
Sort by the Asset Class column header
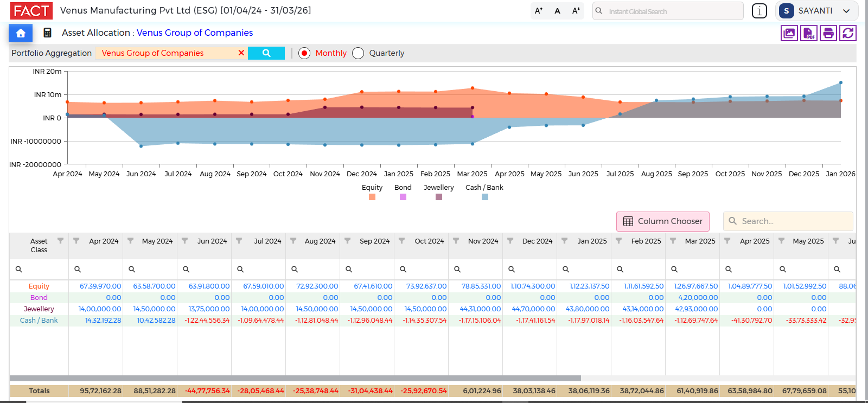pos(39,245)
